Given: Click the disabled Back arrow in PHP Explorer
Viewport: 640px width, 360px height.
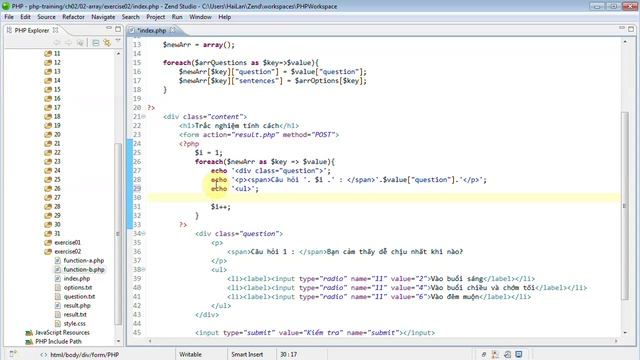Looking at the screenshot, I should click(57, 42).
